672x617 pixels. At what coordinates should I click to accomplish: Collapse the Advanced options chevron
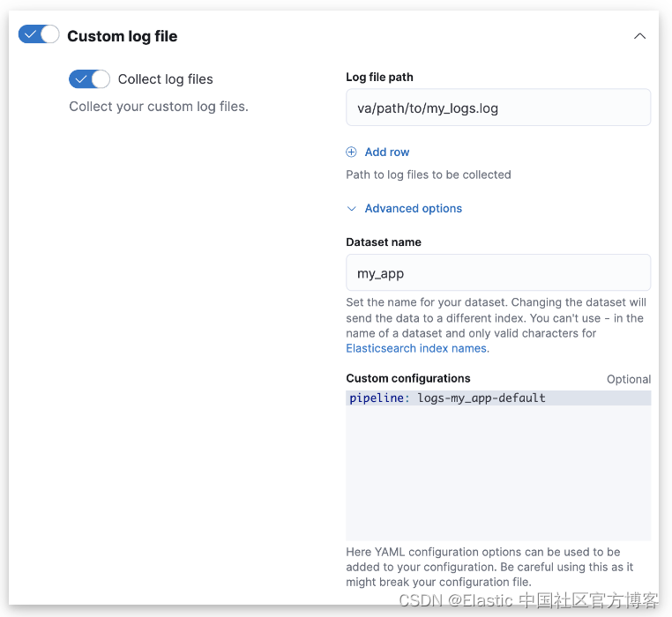coord(351,209)
